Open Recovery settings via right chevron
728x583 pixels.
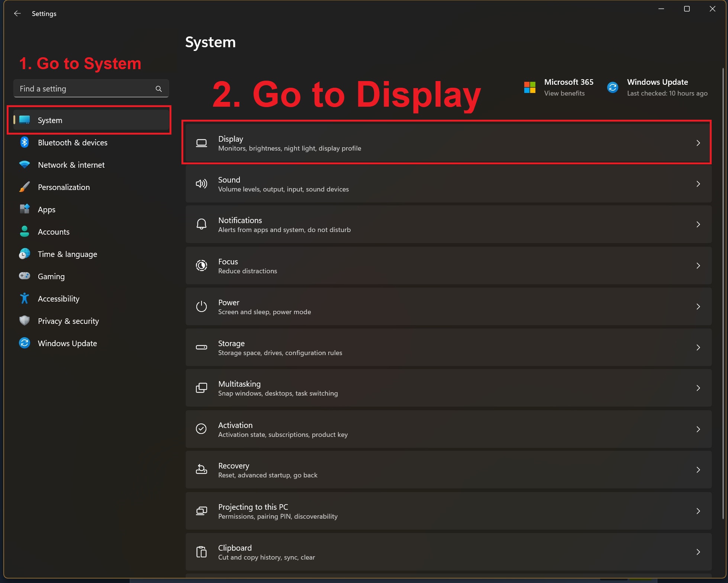coord(698,470)
